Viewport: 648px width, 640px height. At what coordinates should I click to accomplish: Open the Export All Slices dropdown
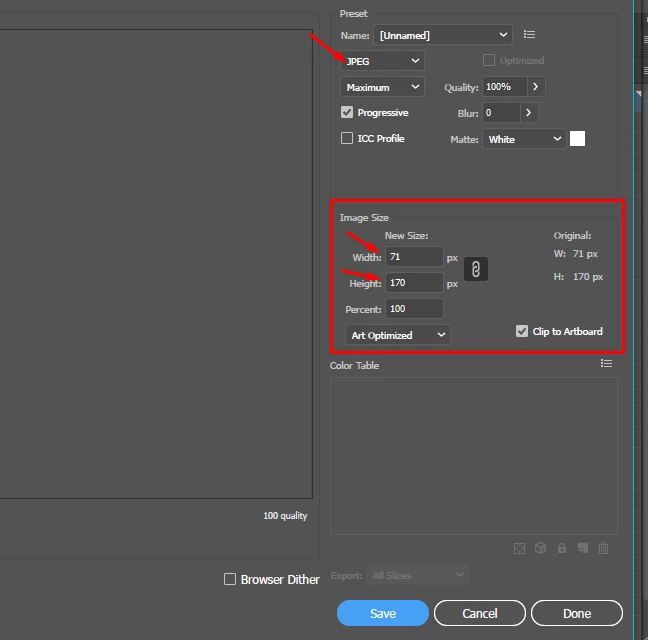(x=417, y=575)
